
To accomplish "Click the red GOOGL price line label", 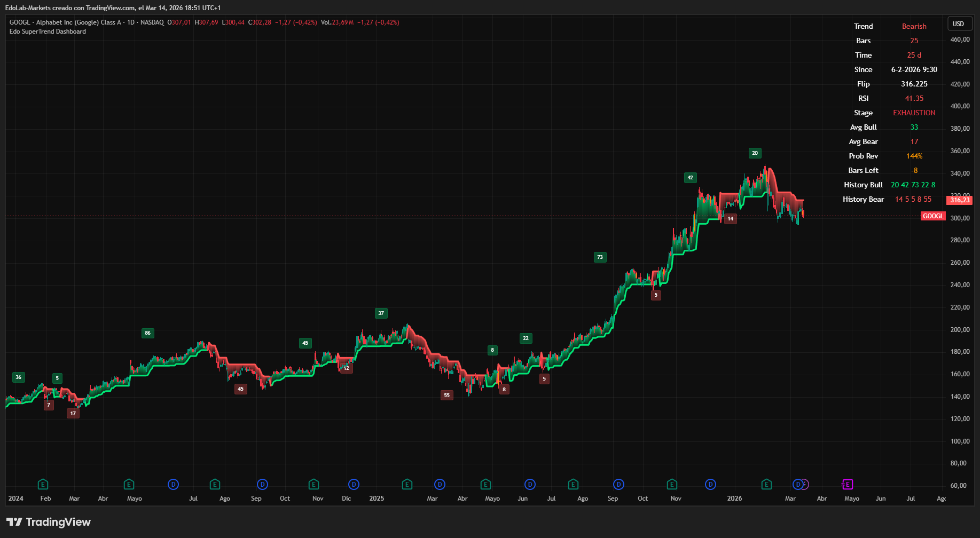I will pos(933,216).
